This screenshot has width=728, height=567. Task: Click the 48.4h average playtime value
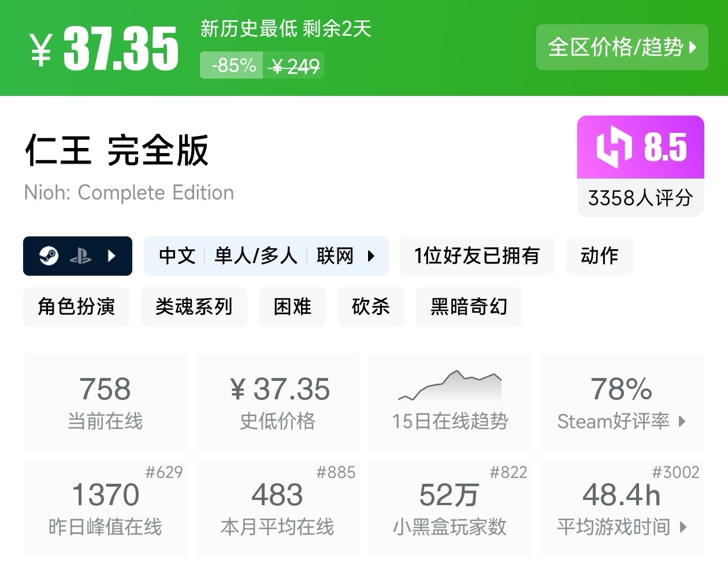[x=622, y=495]
